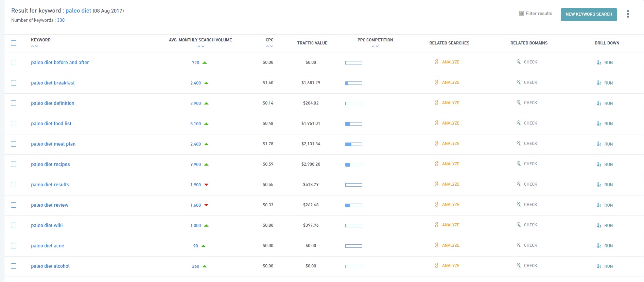Check the box for paleo diet meal plan

click(14, 144)
